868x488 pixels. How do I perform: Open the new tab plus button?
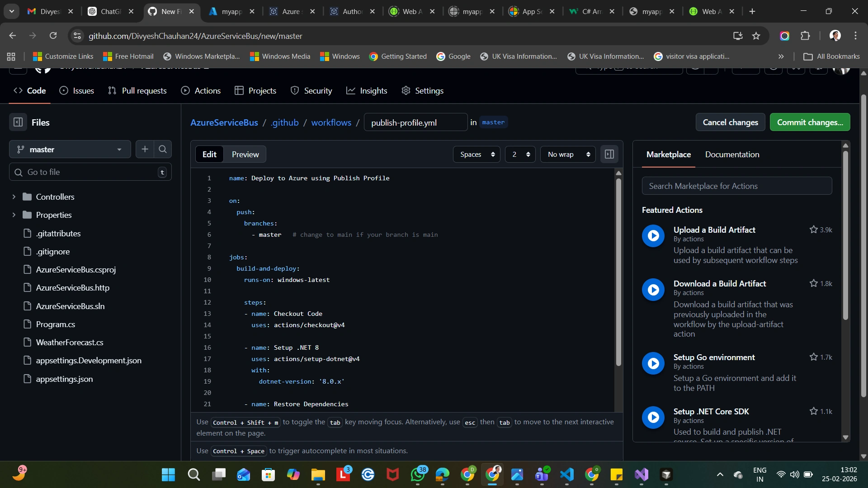coord(752,11)
